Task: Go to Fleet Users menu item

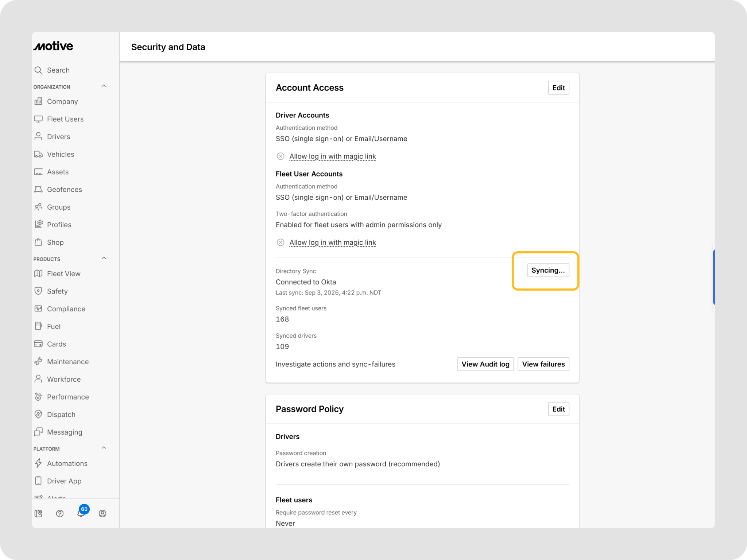Action: (x=65, y=119)
